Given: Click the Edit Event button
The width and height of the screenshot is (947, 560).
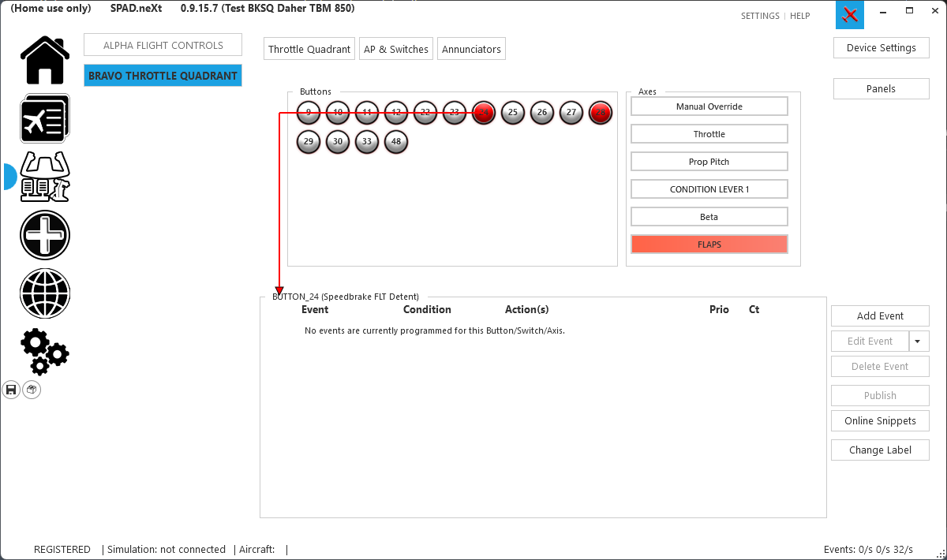Looking at the screenshot, I should [870, 341].
